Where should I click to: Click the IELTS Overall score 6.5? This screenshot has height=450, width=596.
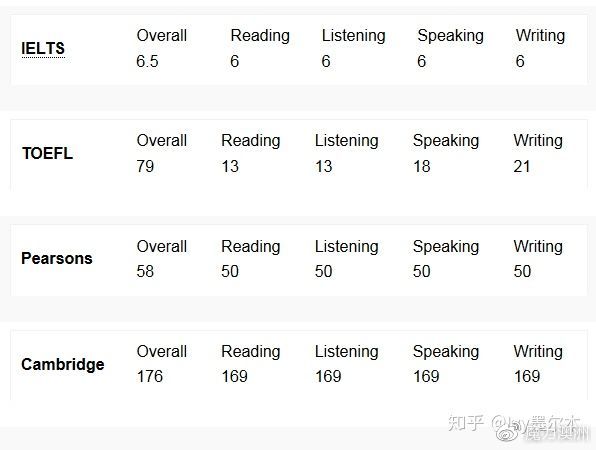click(147, 61)
